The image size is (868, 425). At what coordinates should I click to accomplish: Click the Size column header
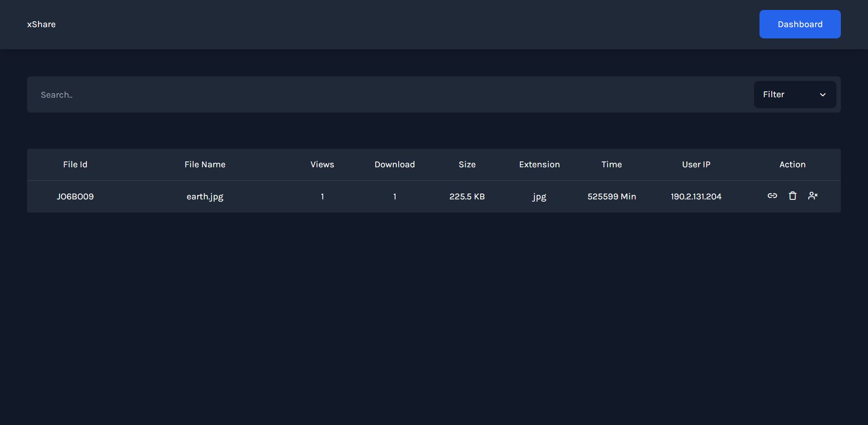tap(467, 165)
